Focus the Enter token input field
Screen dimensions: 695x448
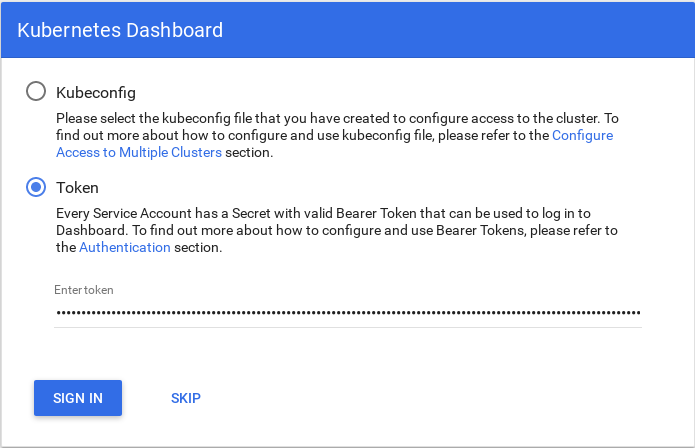(x=348, y=312)
